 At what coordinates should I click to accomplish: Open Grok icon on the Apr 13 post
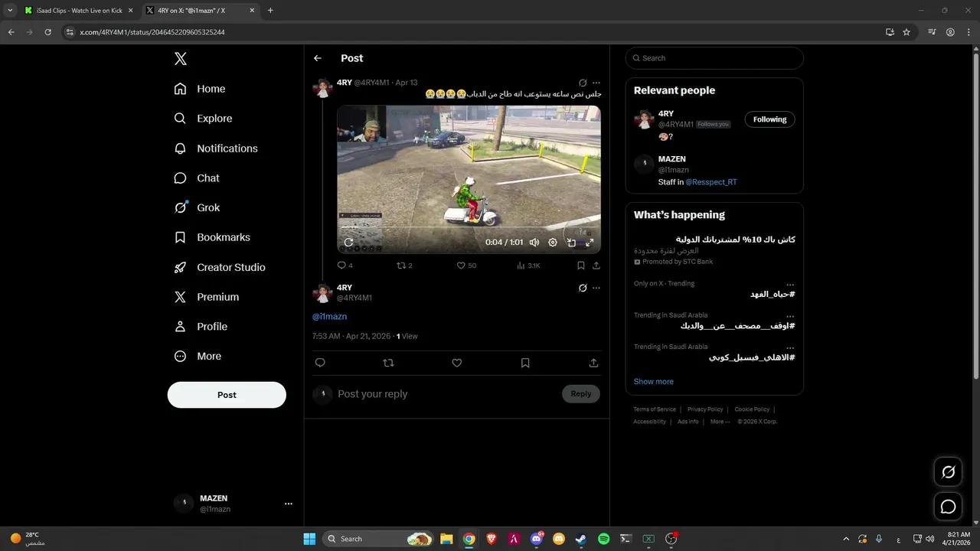(583, 83)
